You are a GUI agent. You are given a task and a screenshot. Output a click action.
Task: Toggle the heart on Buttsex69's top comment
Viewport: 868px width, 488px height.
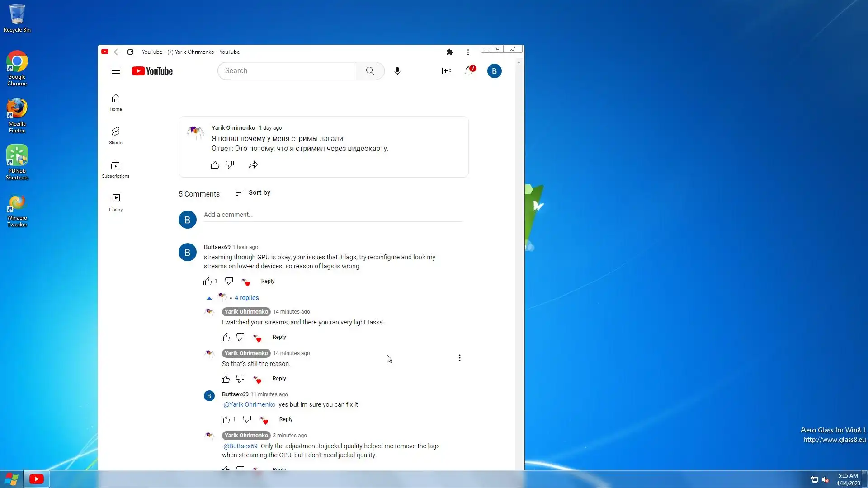(x=246, y=282)
